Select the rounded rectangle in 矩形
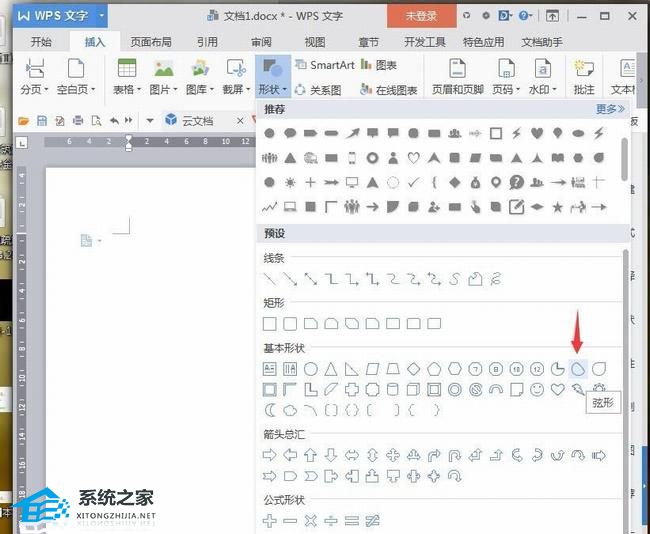This screenshot has width=650, height=534. point(290,323)
